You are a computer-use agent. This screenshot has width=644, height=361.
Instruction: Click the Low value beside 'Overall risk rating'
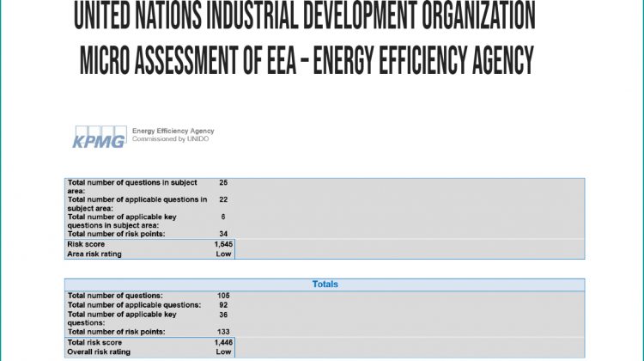(x=223, y=352)
